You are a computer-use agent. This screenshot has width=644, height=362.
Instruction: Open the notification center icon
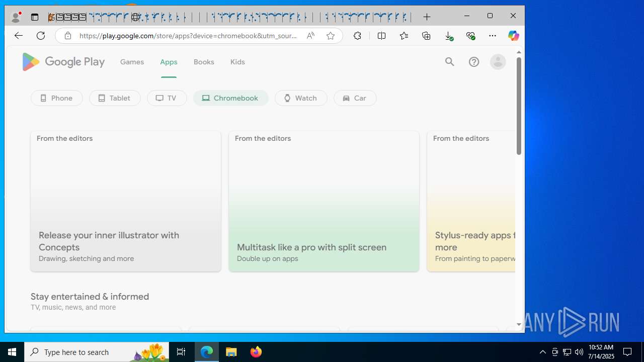coord(628,352)
